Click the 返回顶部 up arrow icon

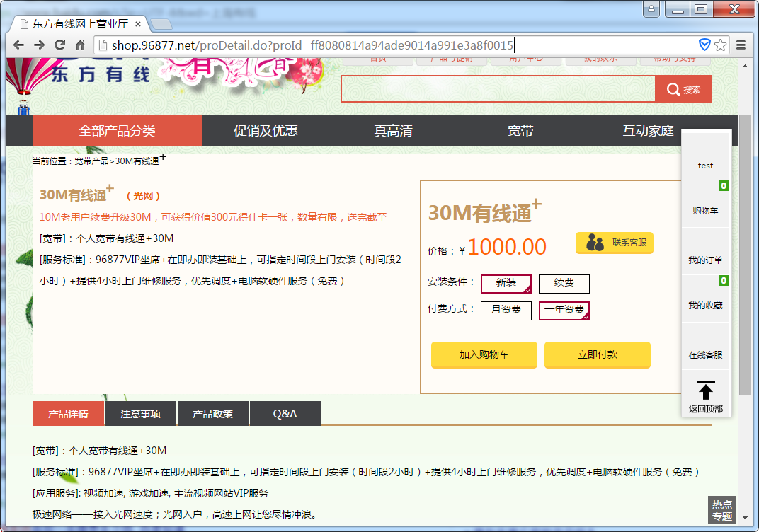click(706, 390)
